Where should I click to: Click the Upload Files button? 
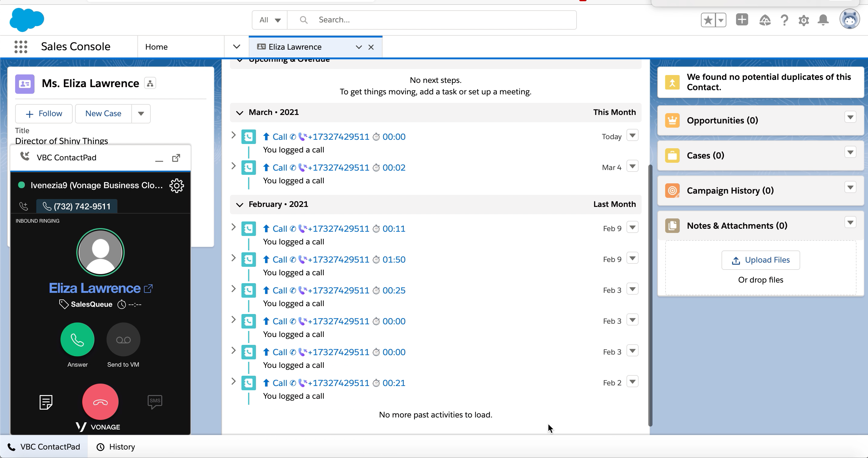[761, 260]
